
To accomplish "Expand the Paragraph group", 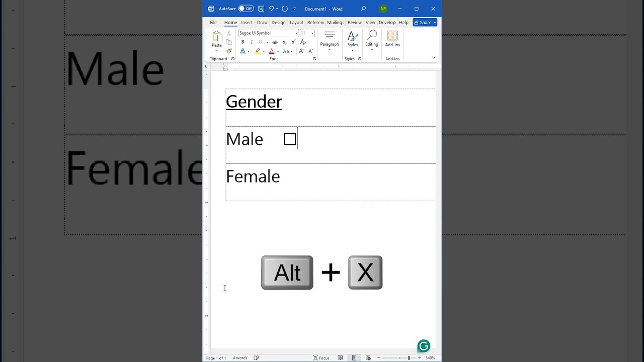I will tap(330, 40).
